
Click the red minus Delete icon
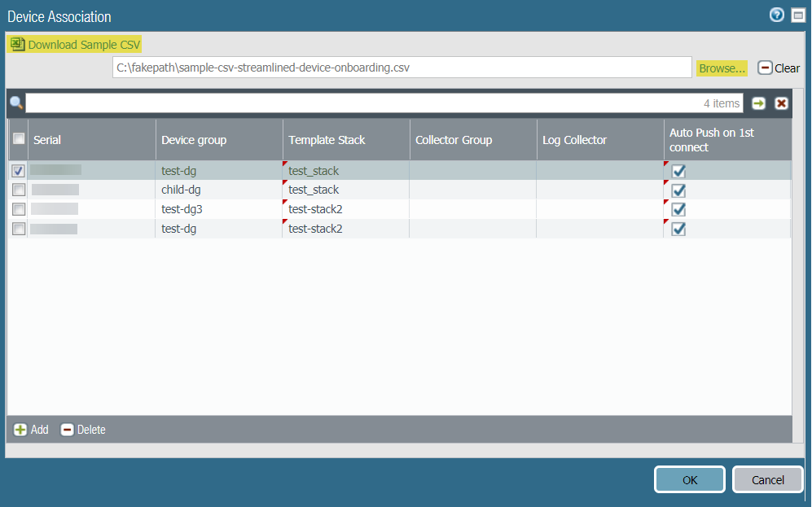(67, 430)
